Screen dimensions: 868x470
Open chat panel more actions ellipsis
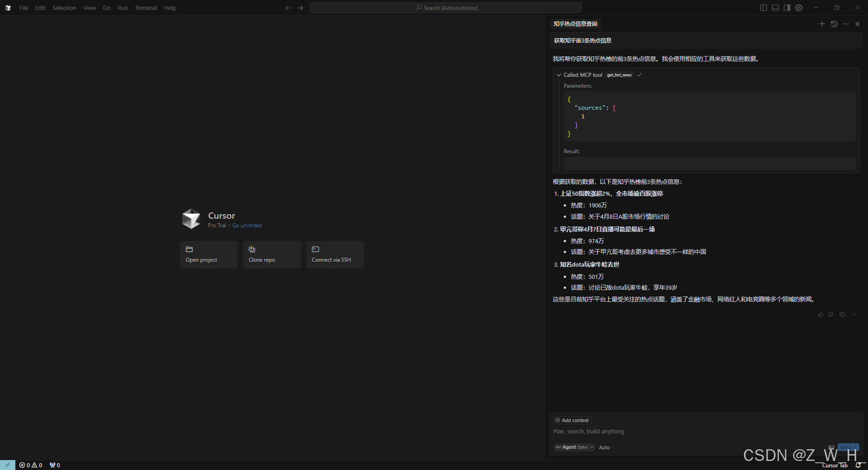click(x=846, y=24)
